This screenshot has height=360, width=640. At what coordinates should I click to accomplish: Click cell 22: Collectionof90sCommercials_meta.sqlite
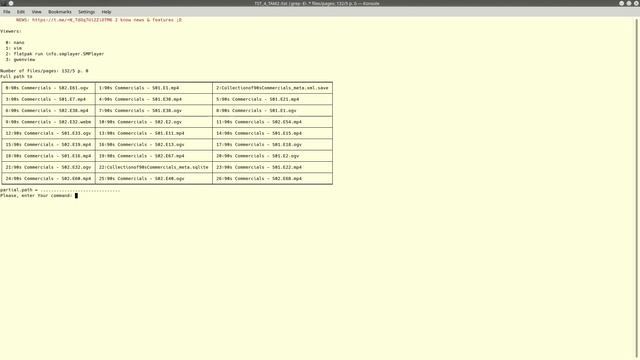point(154,167)
